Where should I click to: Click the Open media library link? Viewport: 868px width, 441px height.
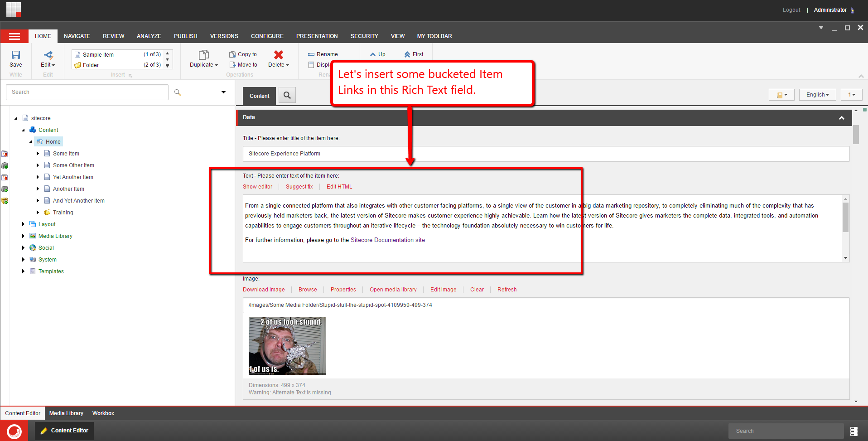[x=393, y=290]
